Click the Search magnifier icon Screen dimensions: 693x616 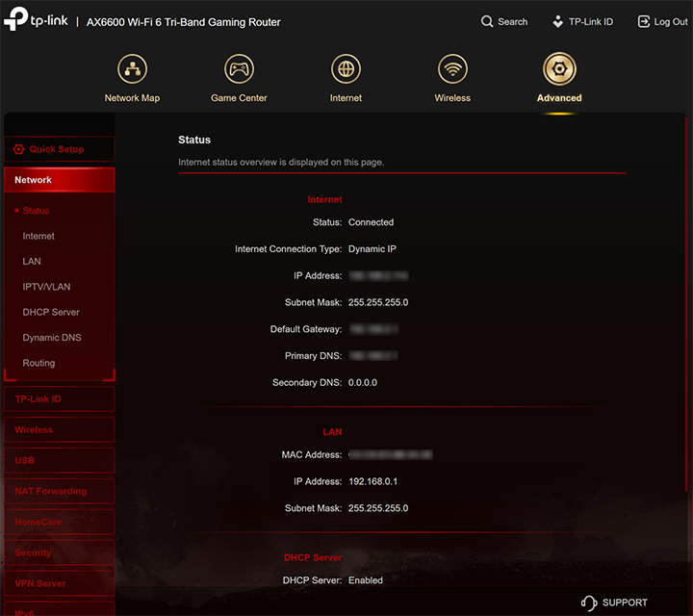click(487, 21)
